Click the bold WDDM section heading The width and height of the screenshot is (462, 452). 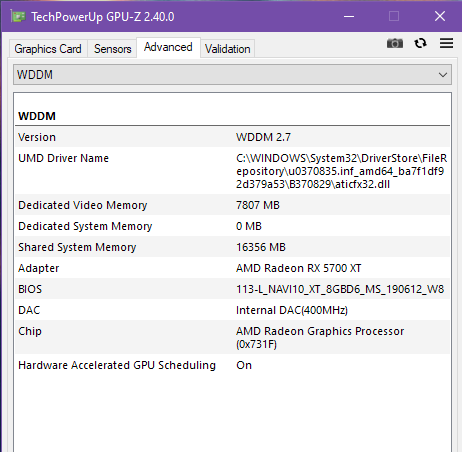point(37,116)
